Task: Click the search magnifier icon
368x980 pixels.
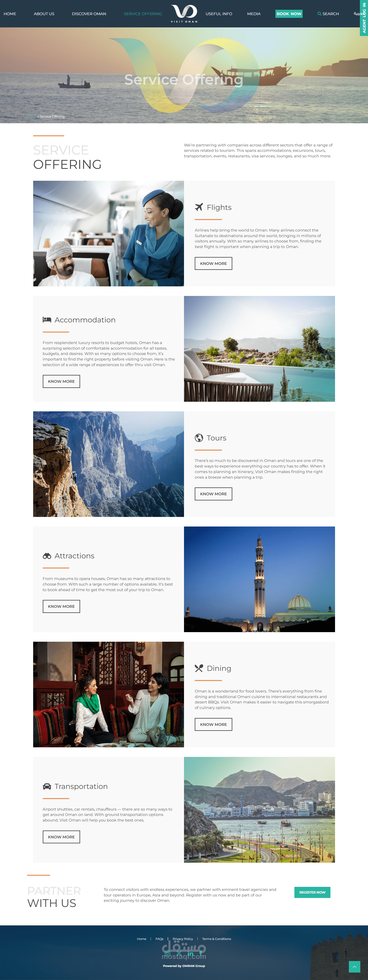Action: coord(319,14)
